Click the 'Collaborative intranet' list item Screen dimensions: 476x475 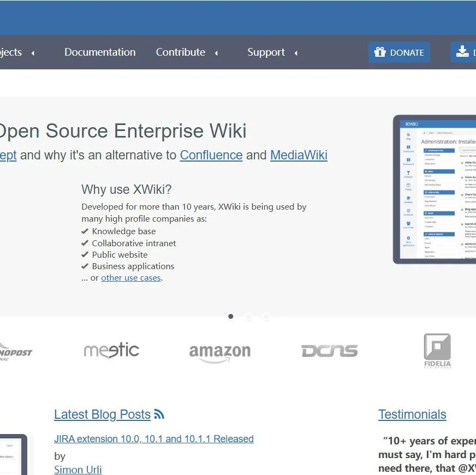(x=134, y=244)
